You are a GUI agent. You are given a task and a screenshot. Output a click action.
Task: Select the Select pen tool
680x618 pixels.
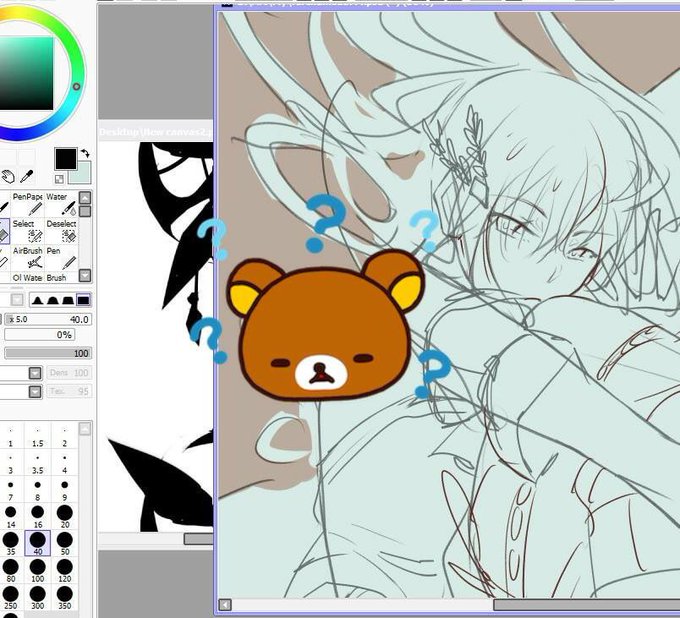pyautogui.click(x=27, y=231)
